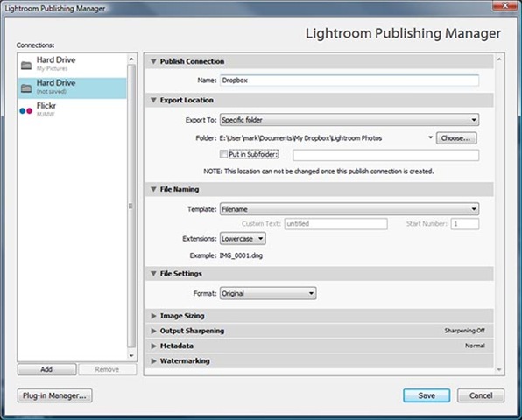522x420 pixels.
Task: Click the connections list scrollbar thumb
Action: tap(131, 206)
